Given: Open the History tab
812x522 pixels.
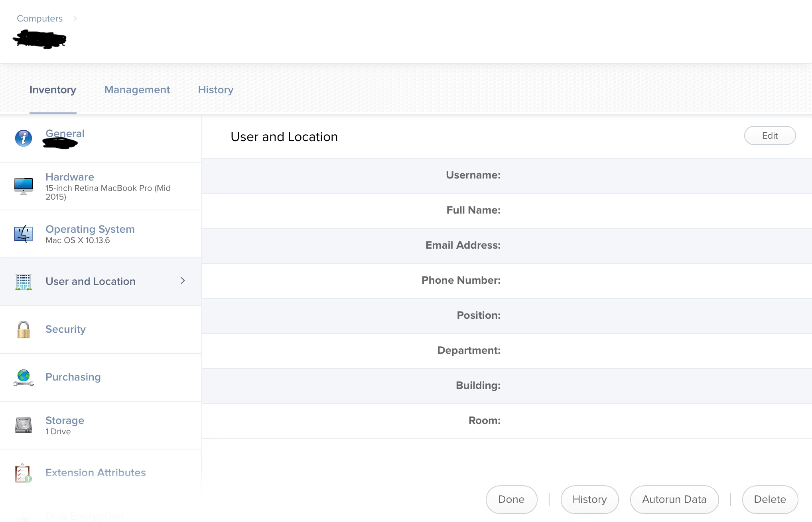Looking at the screenshot, I should [215, 90].
